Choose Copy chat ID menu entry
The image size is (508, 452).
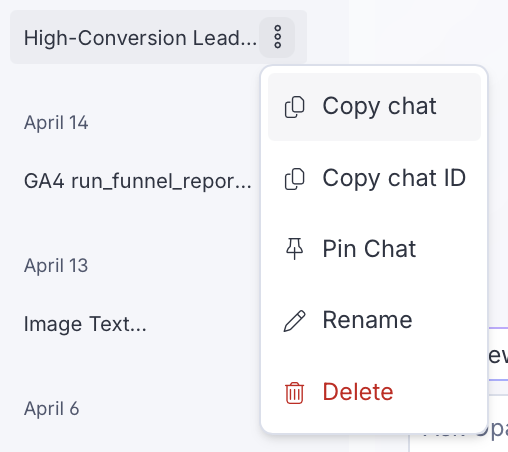374,179
